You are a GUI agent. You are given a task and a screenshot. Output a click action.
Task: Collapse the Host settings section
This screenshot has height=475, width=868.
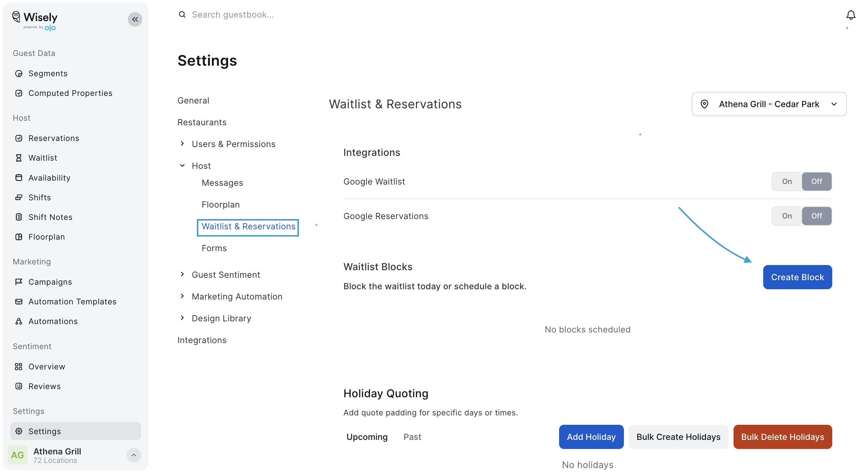[x=182, y=165]
